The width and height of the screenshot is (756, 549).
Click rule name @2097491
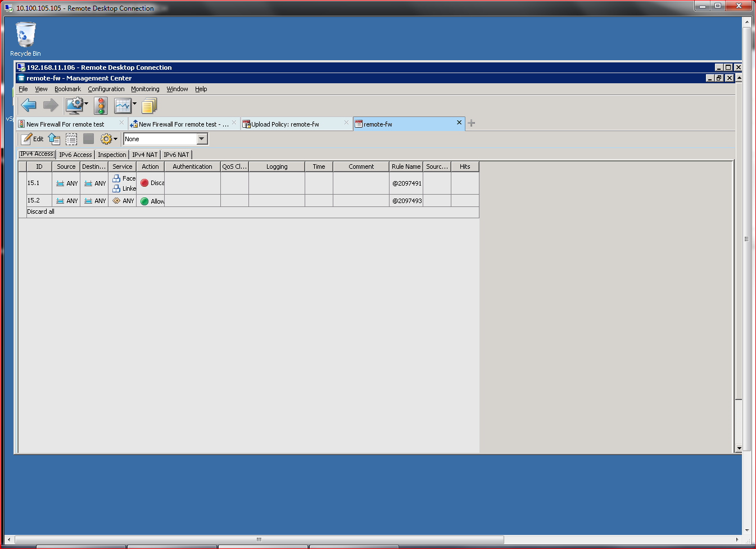click(x=406, y=183)
